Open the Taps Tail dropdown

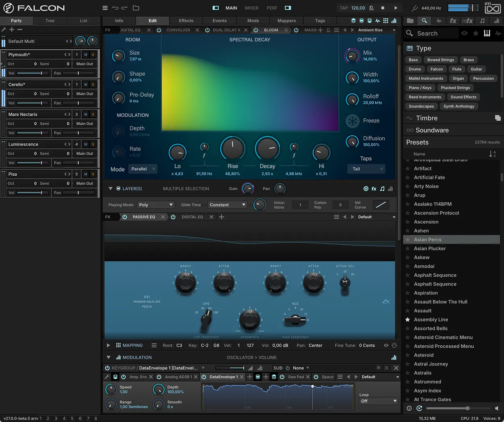pos(366,169)
